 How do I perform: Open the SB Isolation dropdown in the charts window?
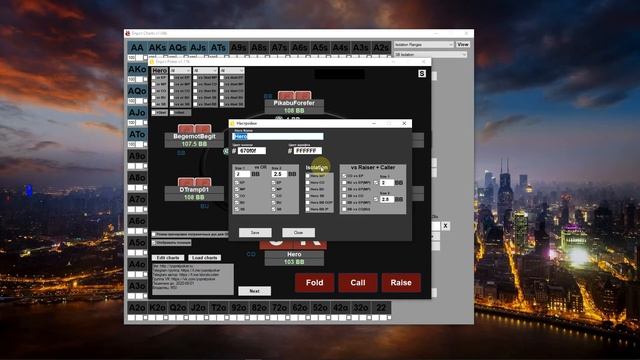431,54
